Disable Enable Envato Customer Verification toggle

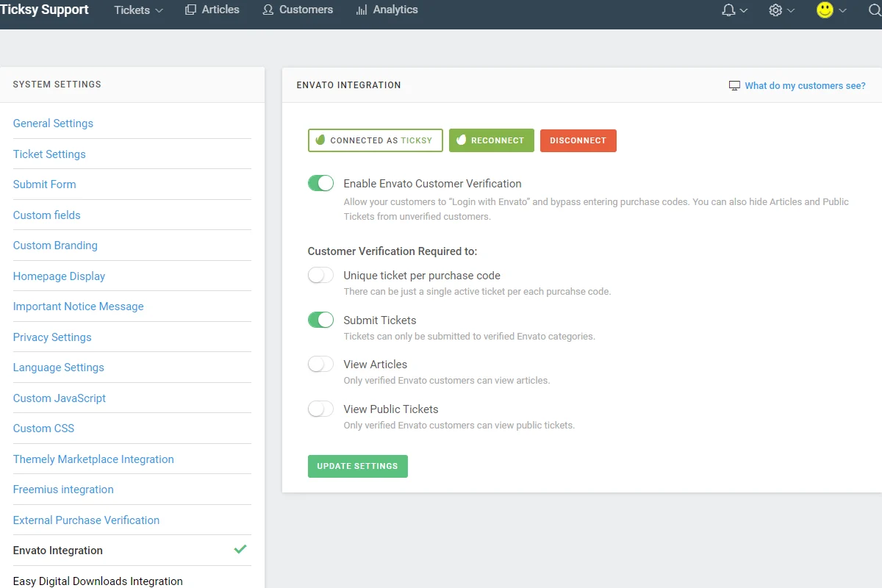point(320,183)
